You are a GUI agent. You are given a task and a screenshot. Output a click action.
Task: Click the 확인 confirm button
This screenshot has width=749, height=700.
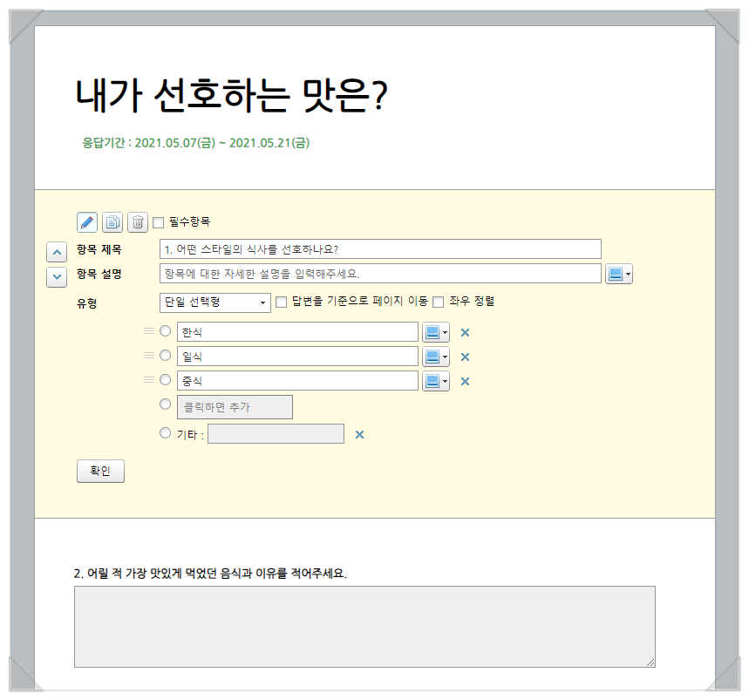(100, 471)
